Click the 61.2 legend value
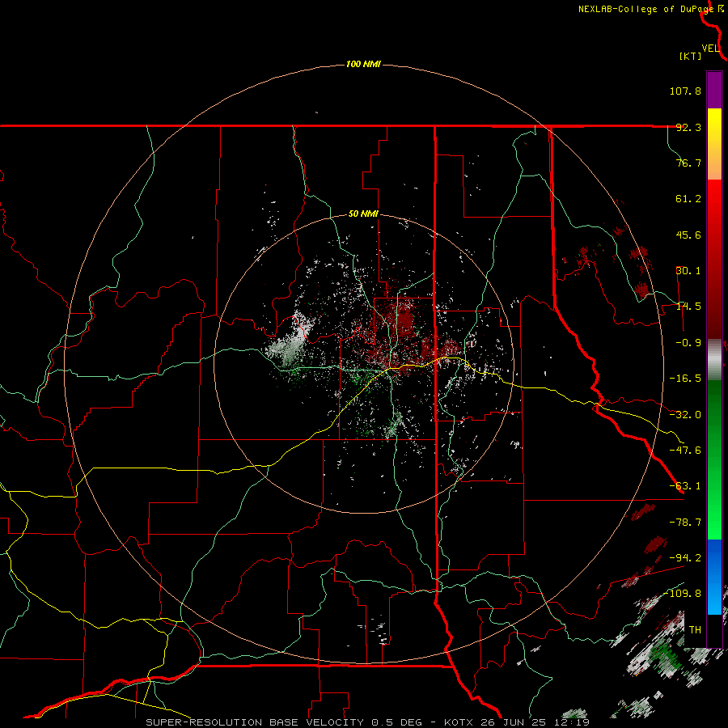This screenshot has width=728, height=728. click(x=688, y=199)
